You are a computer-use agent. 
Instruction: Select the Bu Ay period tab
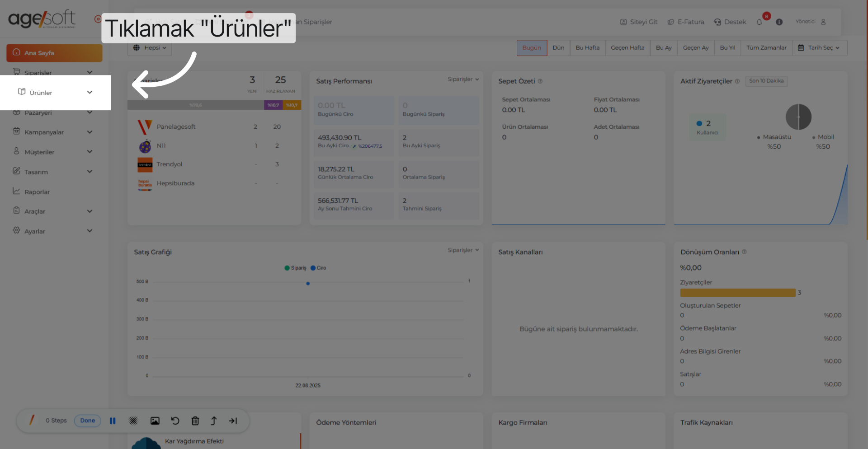click(x=664, y=48)
